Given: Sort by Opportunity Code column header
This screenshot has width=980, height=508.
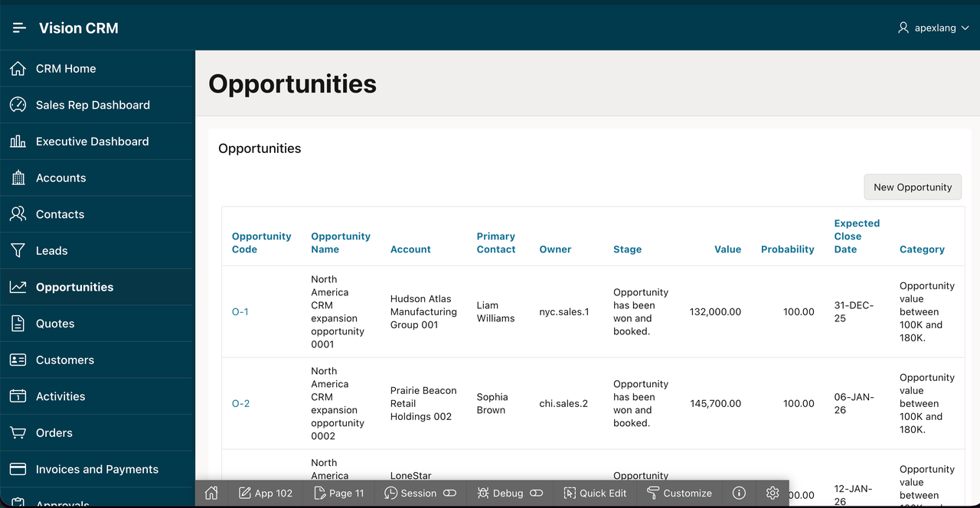Looking at the screenshot, I should [262, 243].
